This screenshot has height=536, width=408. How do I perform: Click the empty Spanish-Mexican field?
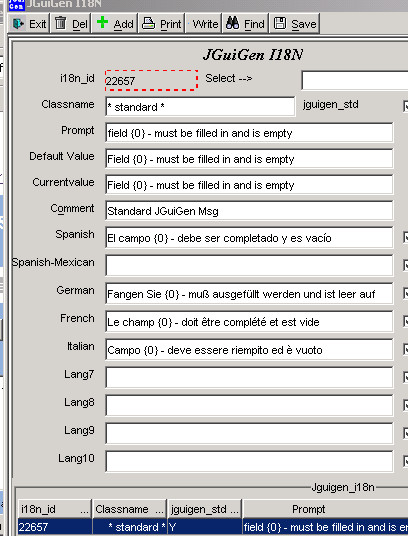pos(249,266)
